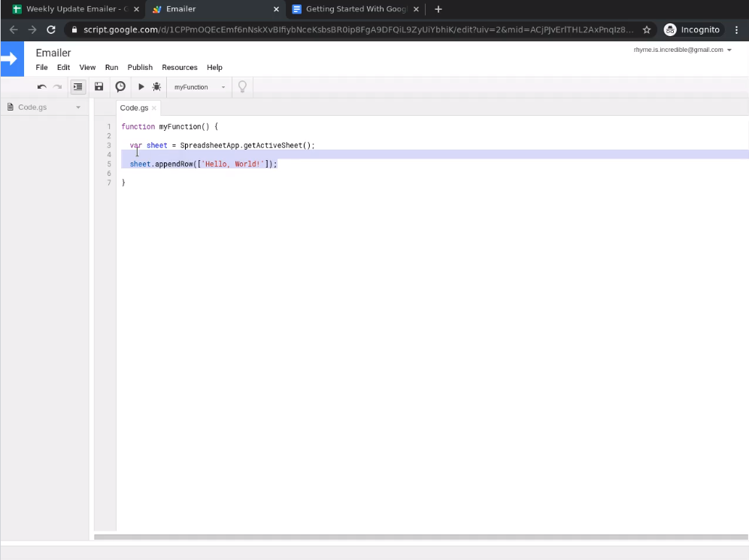Screen dimensions: 749x560
Task: Open account dropdown rhyme.is.incredible@gmail.com
Action: click(683, 50)
